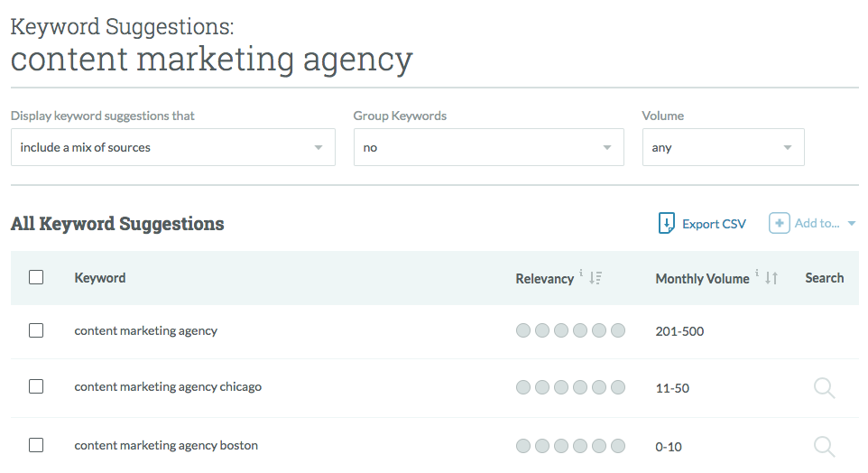Open the Volume filter dropdown
Viewport: 868px width, 473px height.
tap(723, 147)
